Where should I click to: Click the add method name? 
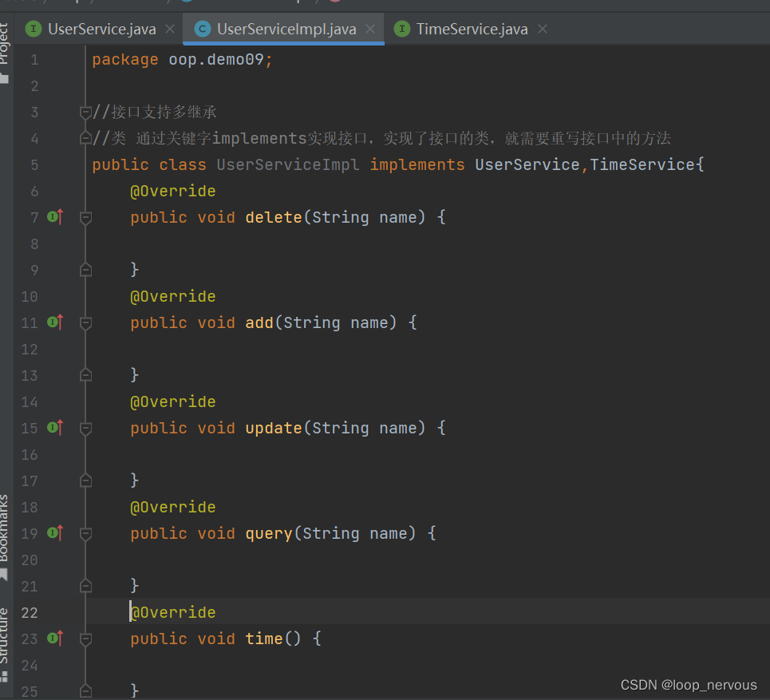pos(259,322)
